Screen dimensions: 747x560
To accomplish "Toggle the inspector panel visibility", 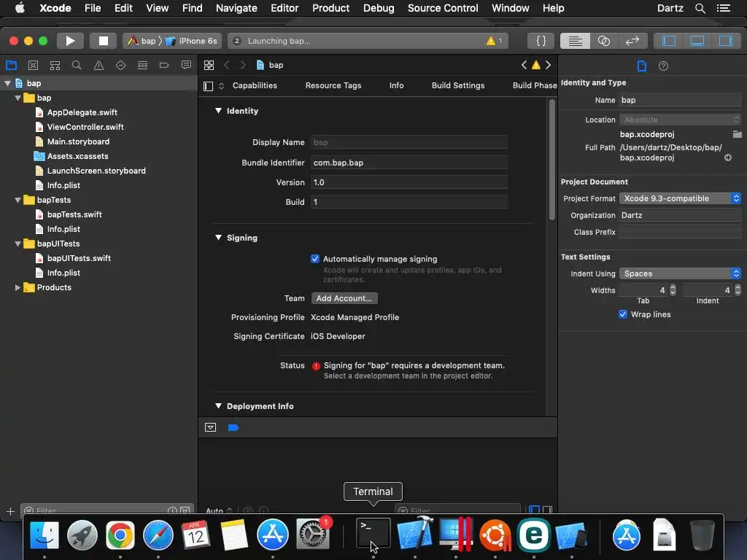I will [726, 41].
